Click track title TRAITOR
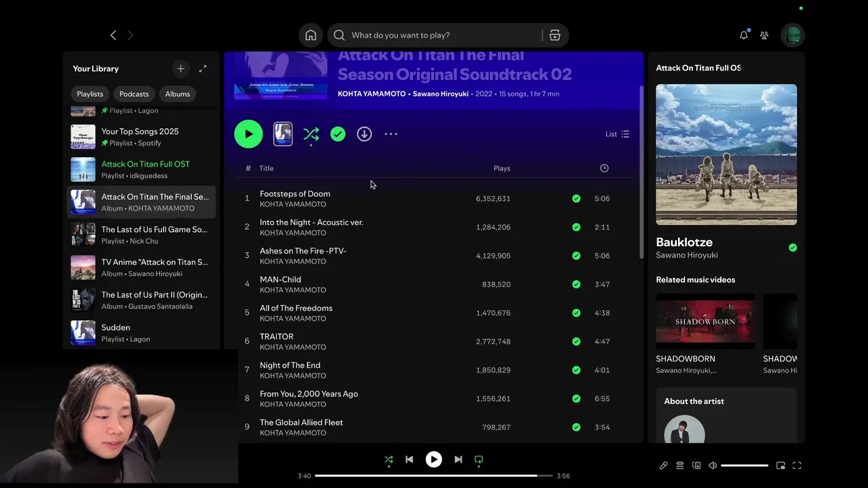 click(x=277, y=337)
